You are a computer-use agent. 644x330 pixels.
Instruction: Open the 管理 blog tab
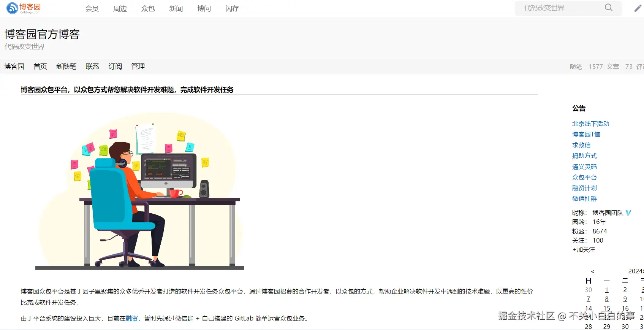pos(138,67)
